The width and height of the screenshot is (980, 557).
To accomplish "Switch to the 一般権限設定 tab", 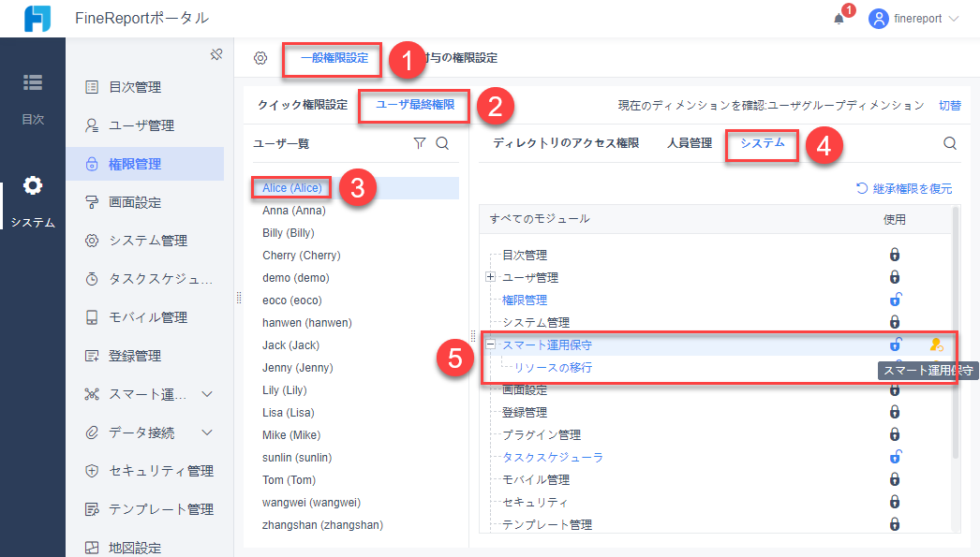I will pos(334,58).
